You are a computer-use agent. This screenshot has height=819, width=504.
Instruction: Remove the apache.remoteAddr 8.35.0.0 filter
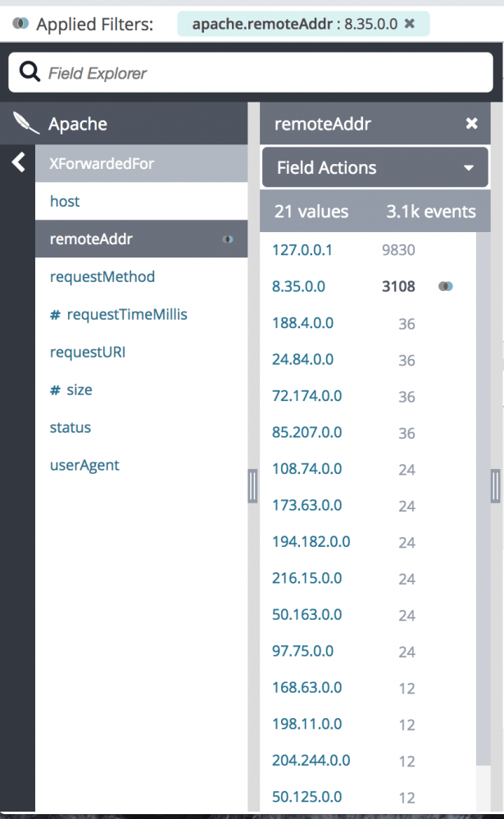pos(410,24)
